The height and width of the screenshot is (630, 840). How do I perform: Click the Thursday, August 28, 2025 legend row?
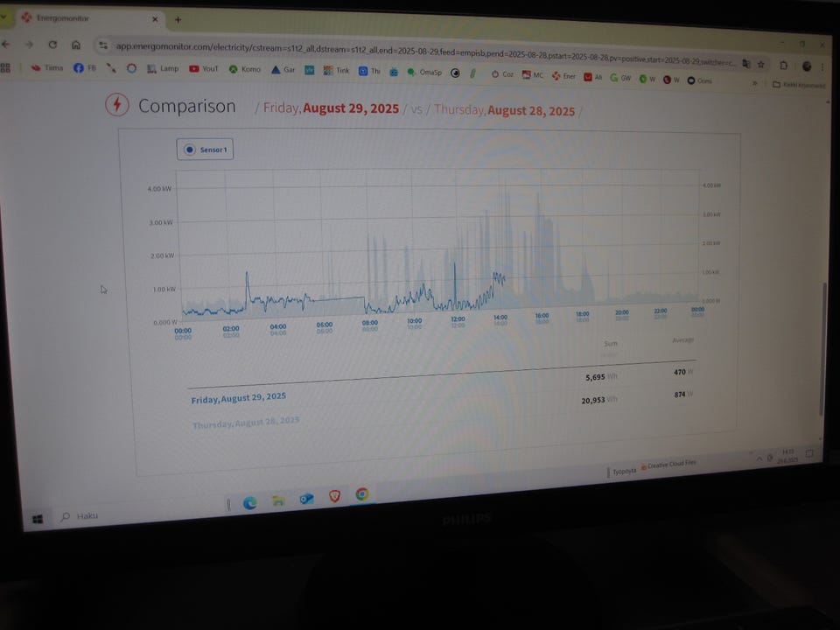pyautogui.click(x=246, y=423)
